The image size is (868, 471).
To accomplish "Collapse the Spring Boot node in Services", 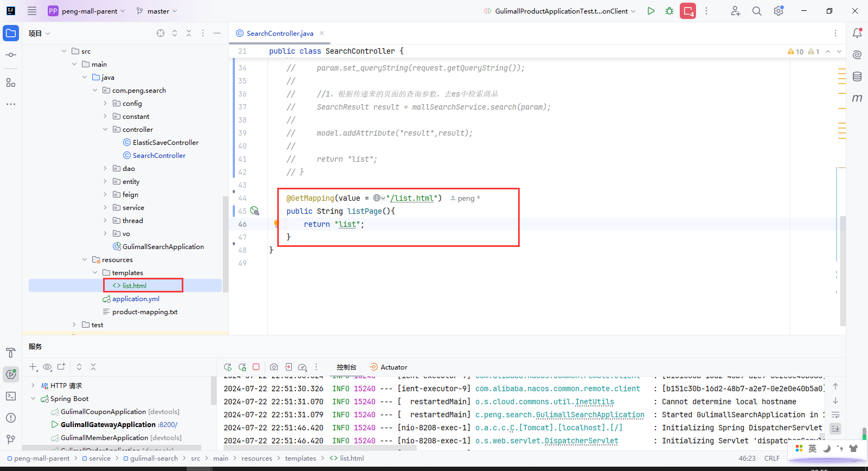I will point(33,399).
